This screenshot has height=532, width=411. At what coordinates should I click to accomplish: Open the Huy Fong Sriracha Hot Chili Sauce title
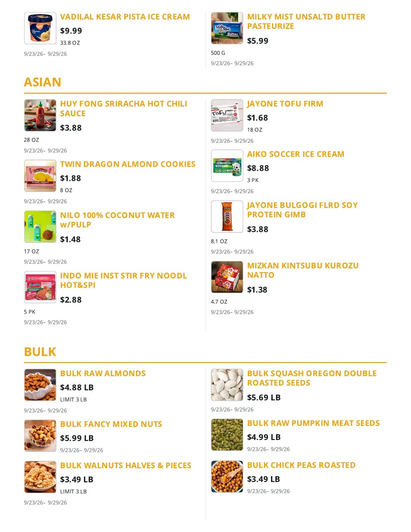124,108
